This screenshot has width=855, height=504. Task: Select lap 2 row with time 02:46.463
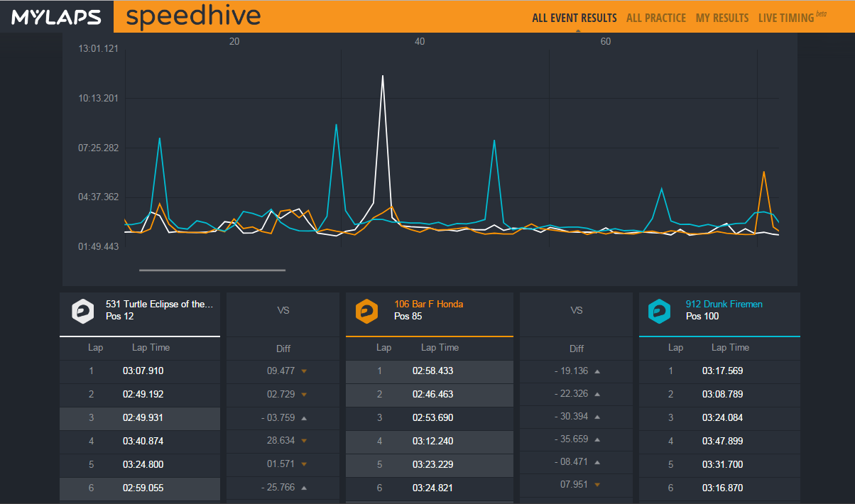coord(429,394)
